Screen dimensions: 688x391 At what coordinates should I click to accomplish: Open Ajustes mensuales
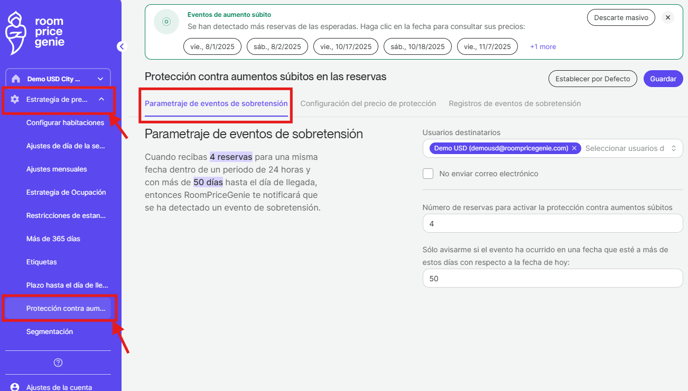57,169
